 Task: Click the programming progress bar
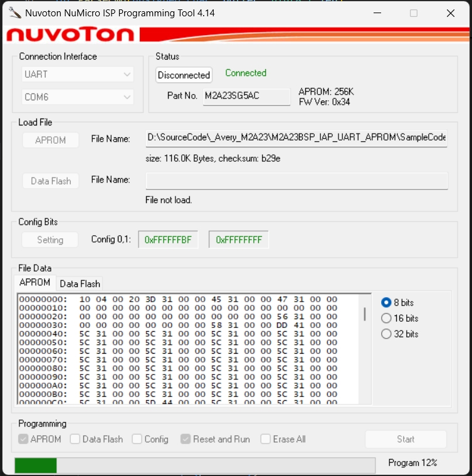pyautogui.click(x=194, y=465)
